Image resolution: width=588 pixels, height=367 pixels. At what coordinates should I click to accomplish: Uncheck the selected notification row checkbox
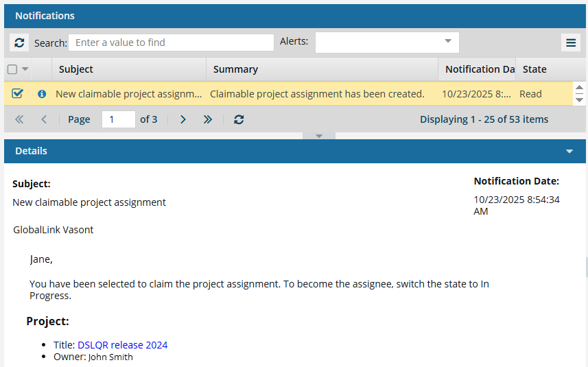click(17, 94)
